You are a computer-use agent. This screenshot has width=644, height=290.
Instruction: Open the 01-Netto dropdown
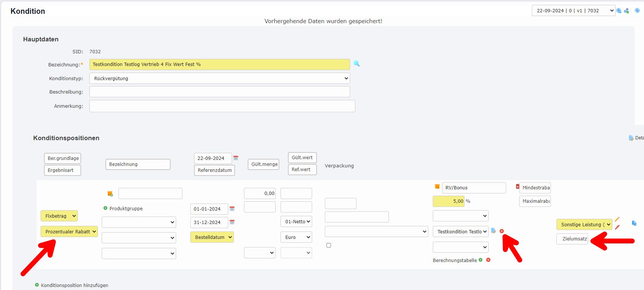pos(296,221)
